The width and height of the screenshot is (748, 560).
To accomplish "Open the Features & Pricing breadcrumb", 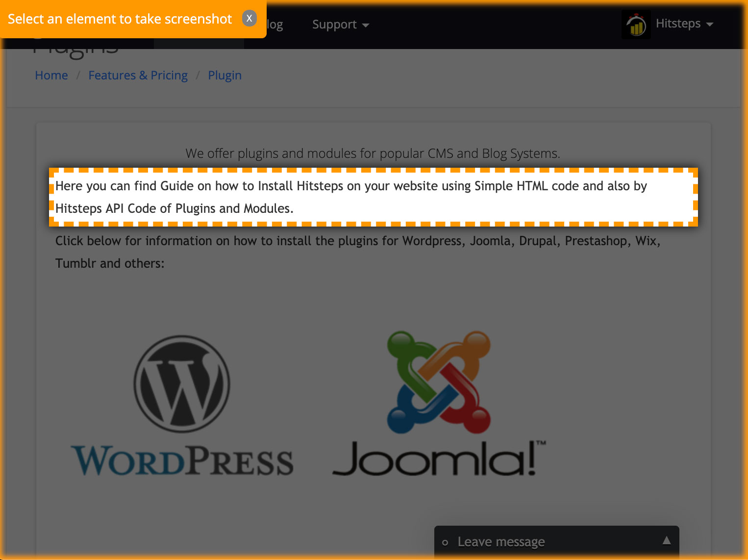I will pyautogui.click(x=138, y=75).
